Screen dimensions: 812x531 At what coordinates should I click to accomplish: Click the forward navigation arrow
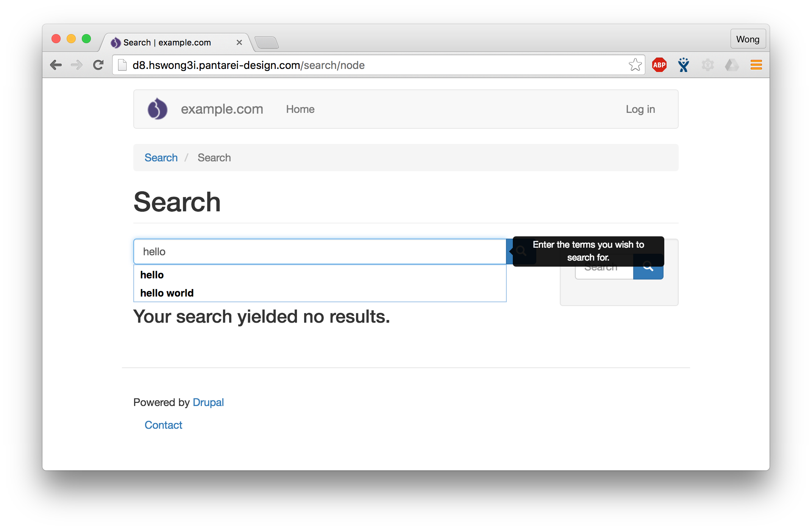(77, 65)
